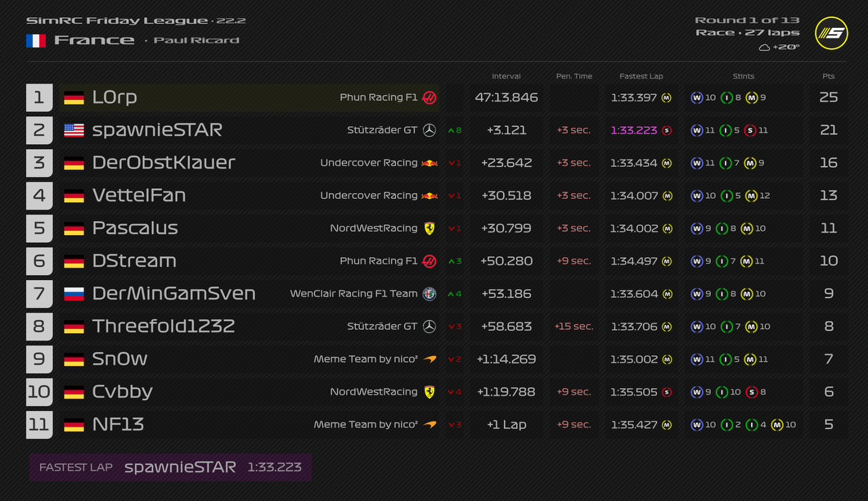Click the US flag beside spawnieSTAR
The image size is (868, 501).
74,130
